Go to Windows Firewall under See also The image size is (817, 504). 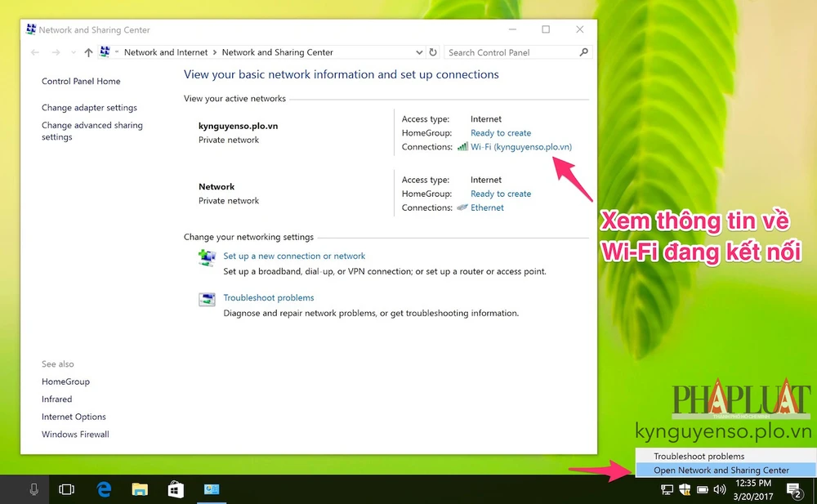tap(75, 435)
